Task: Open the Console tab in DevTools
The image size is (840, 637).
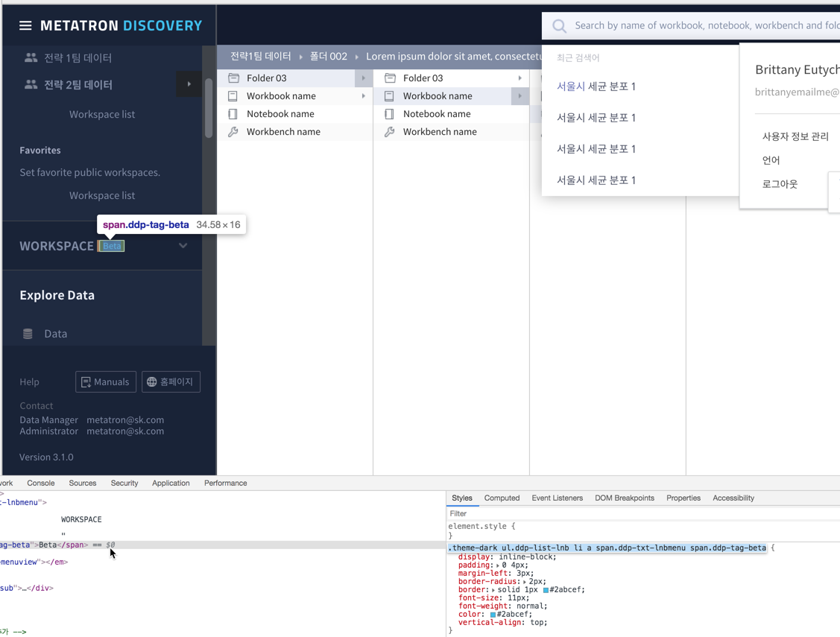Action: [x=41, y=483]
